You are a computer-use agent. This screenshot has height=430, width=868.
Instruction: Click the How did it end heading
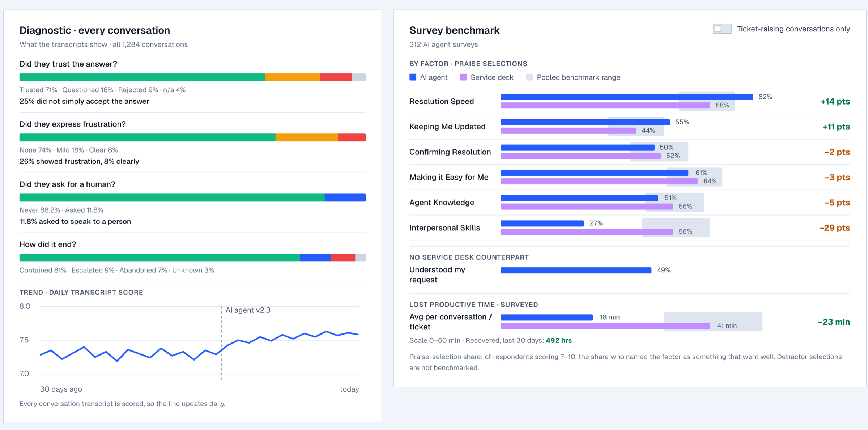[48, 244]
